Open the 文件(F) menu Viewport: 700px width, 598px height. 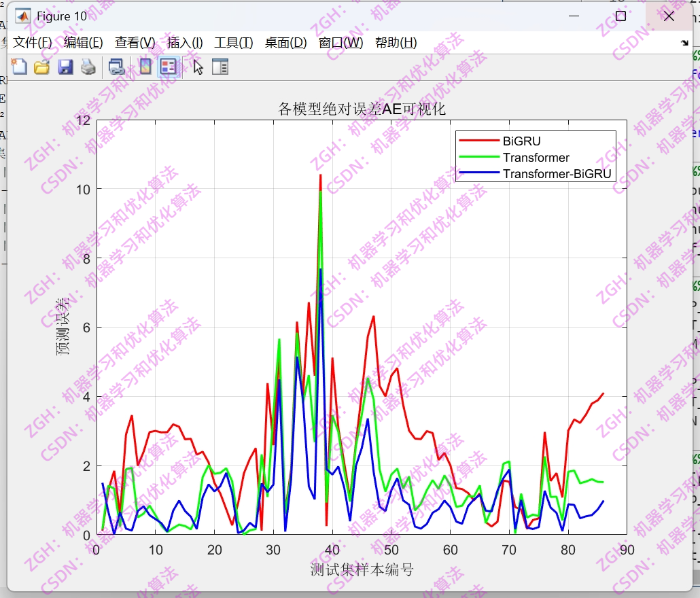coord(32,42)
